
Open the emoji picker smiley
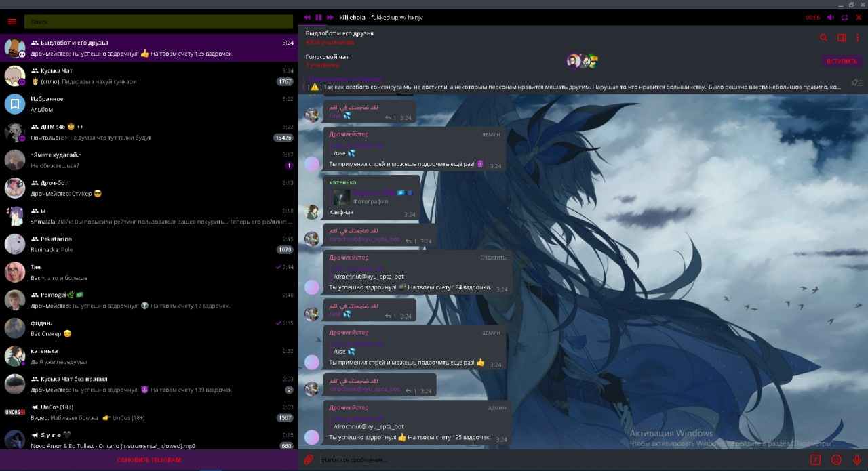(x=836, y=459)
